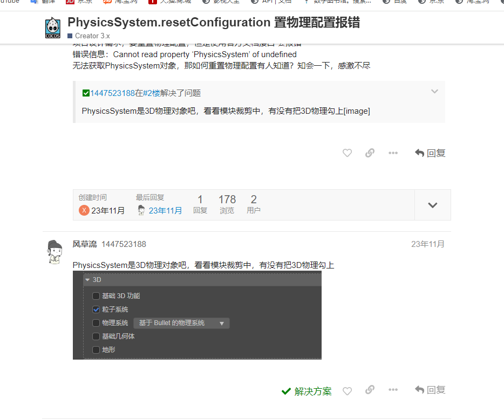504x420 pixels.
Task: Reply to the 风草流 post
Action: pos(430,390)
